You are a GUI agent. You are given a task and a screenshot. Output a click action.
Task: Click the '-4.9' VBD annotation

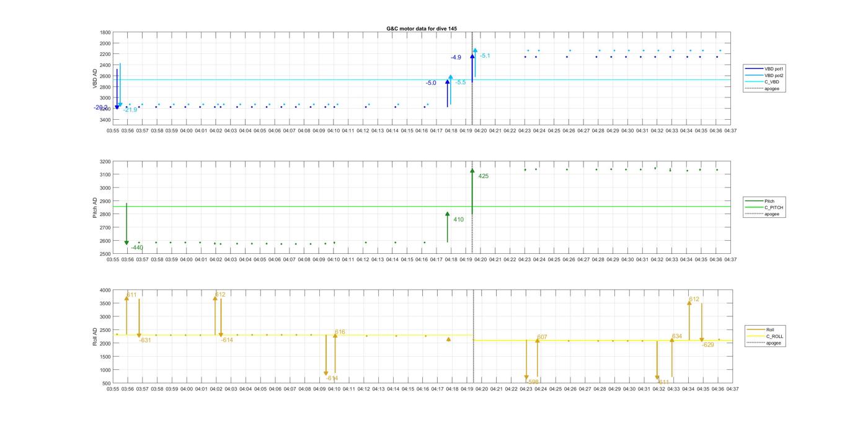[456, 57]
